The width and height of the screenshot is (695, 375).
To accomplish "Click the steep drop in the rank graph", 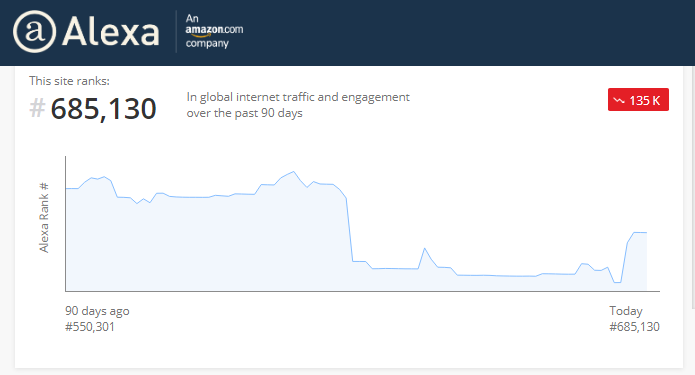I will pos(349,229).
